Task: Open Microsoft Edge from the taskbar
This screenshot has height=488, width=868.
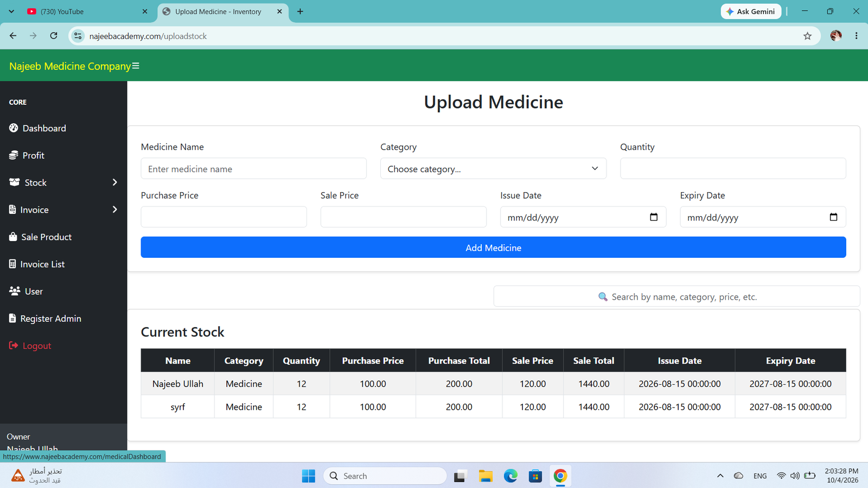Action: [510, 476]
